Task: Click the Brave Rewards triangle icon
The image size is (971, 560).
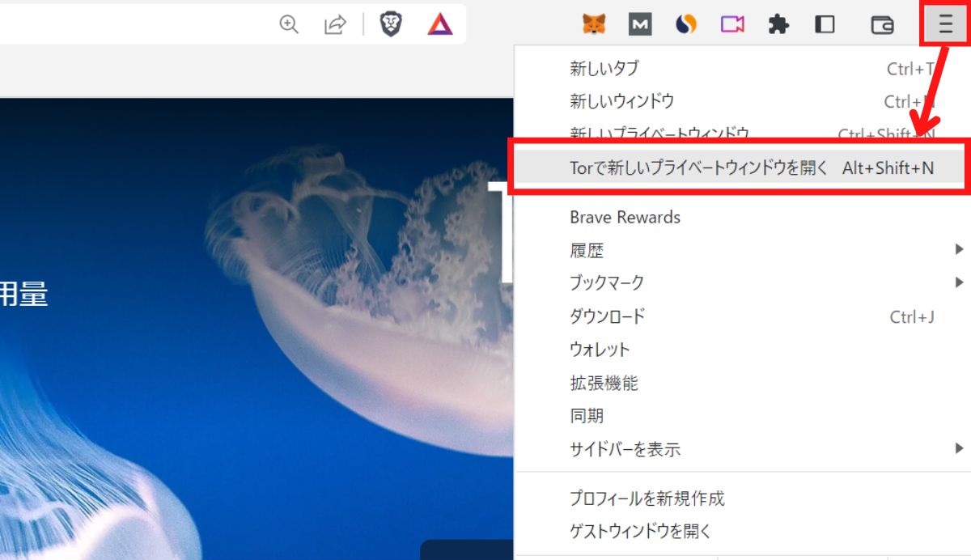Action: point(440,24)
